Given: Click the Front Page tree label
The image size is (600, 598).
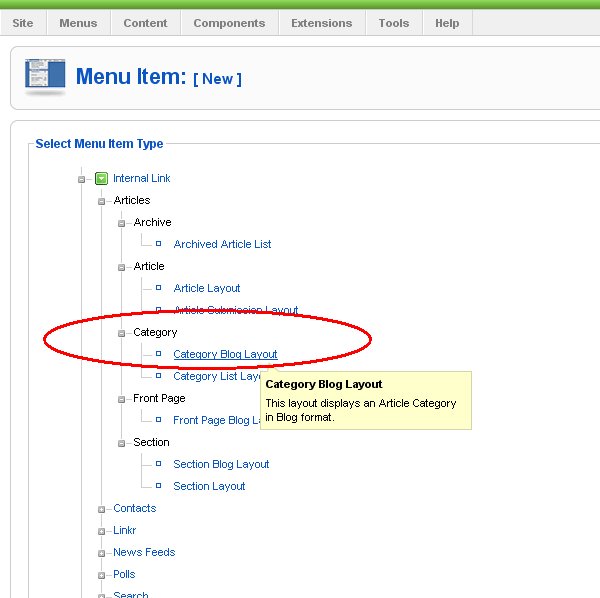Looking at the screenshot, I should click(x=159, y=398).
